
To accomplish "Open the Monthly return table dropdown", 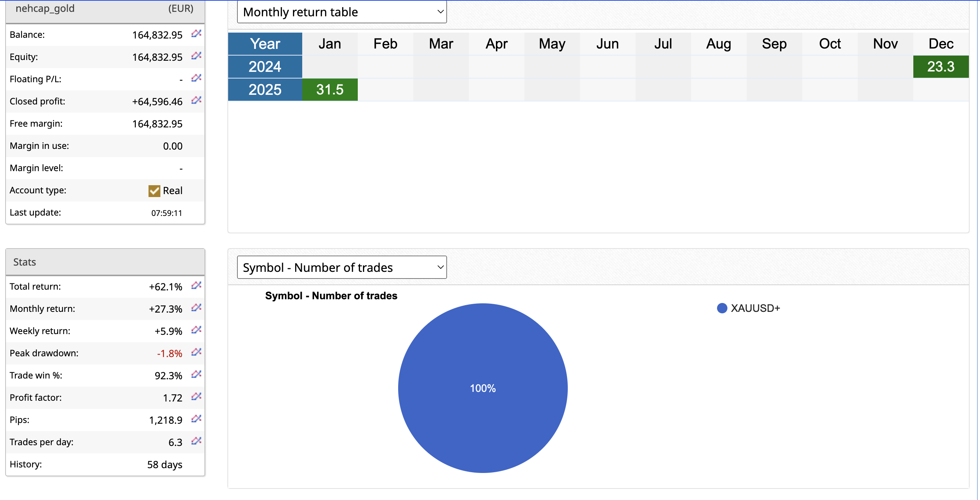I will pos(341,12).
